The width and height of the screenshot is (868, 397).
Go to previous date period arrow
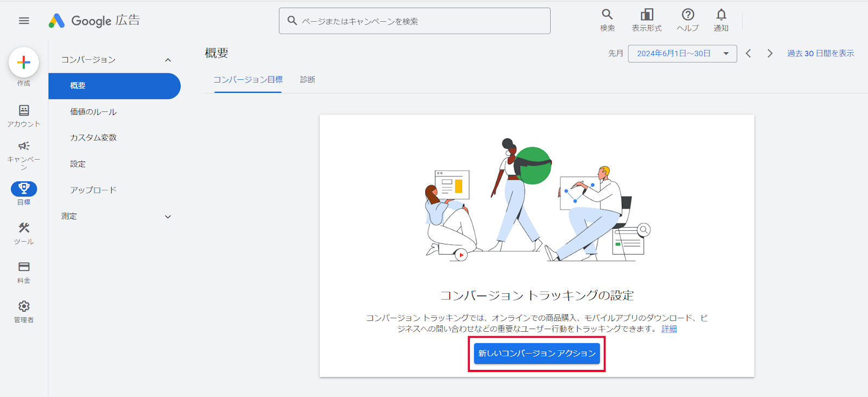pos(749,53)
